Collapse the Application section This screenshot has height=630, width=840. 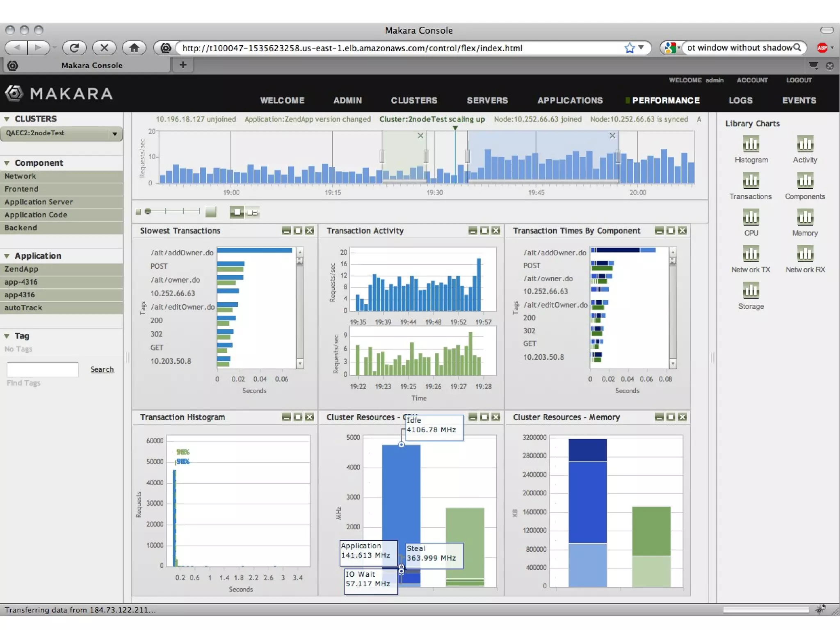pyautogui.click(x=7, y=256)
